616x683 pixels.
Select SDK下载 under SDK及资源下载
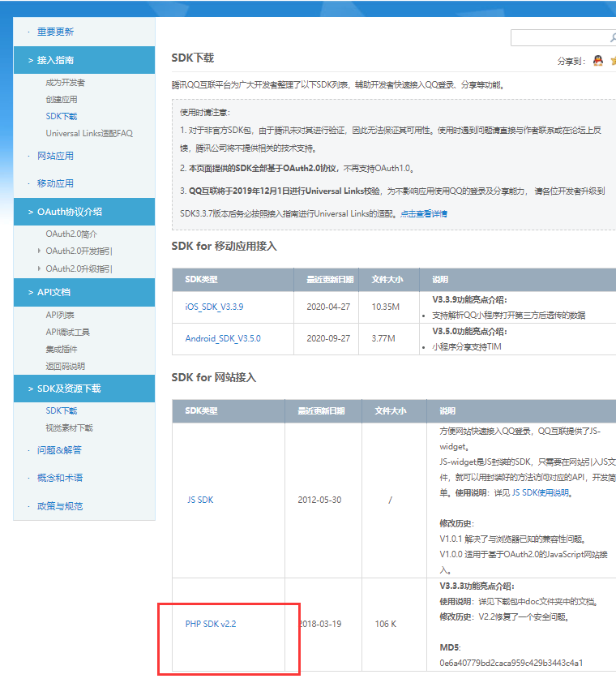[x=62, y=410]
